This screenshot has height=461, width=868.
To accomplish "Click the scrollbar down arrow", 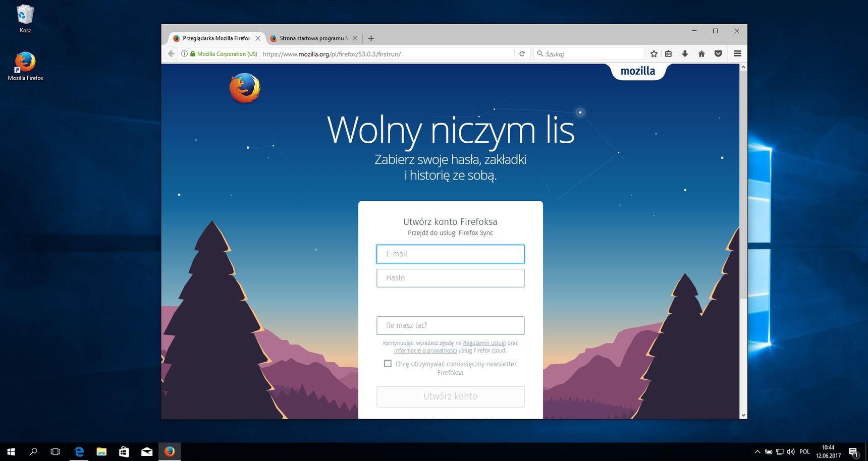I will (x=743, y=415).
